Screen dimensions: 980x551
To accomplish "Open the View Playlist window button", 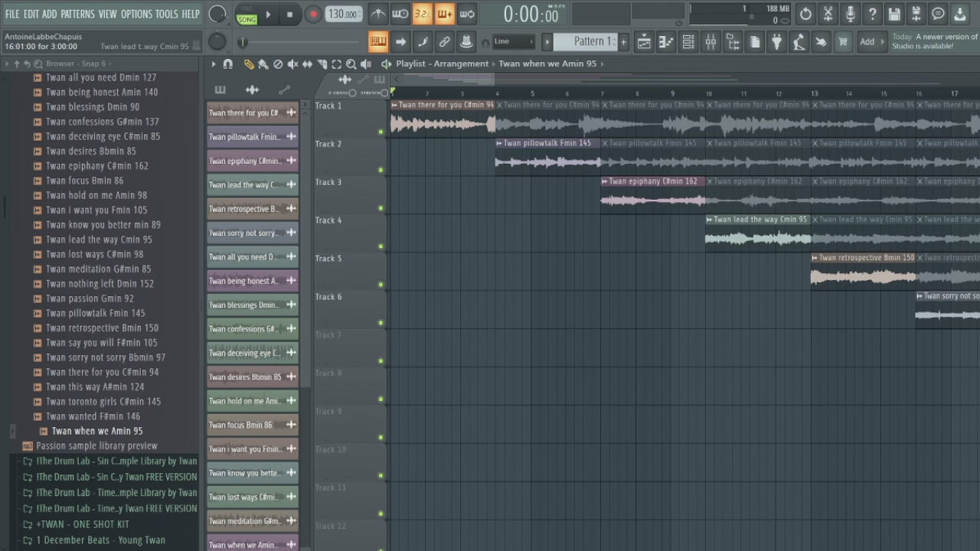I will pos(644,42).
